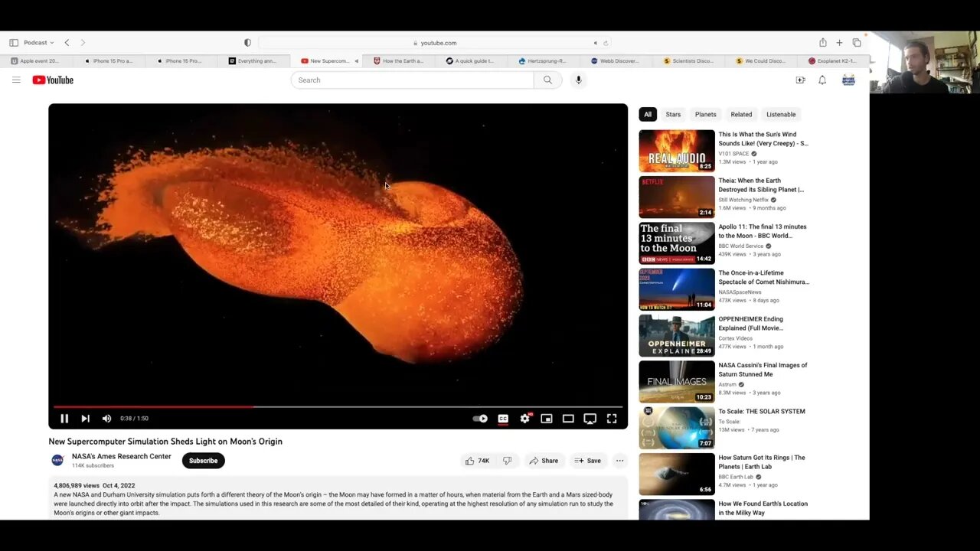
Task: Select the Listenable filter chip
Action: click(x=781, y=114)
